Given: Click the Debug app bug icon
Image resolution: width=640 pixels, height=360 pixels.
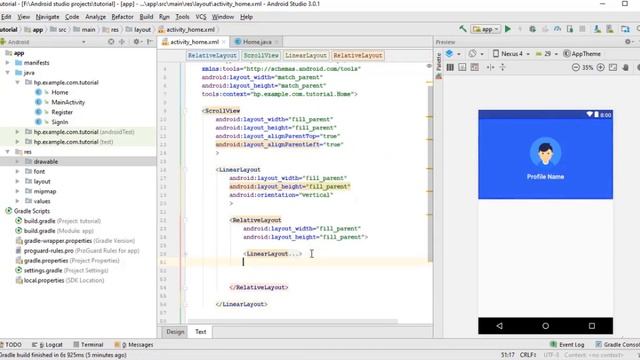Looking at the screenshot, I should point(532,29).
